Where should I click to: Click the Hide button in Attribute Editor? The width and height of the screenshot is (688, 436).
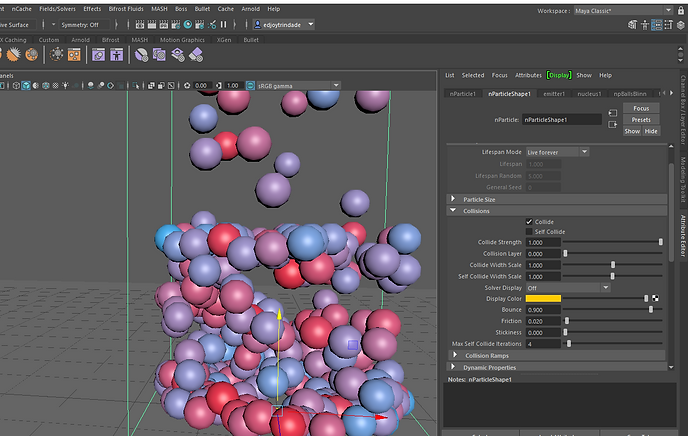coord(651,131)
